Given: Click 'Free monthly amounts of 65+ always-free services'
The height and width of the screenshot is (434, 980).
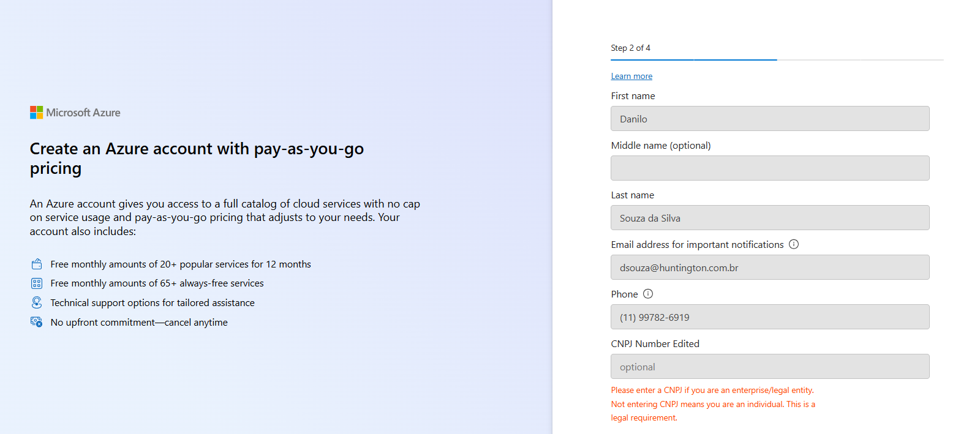Looking at the screenshot, I should pos(157,283).
